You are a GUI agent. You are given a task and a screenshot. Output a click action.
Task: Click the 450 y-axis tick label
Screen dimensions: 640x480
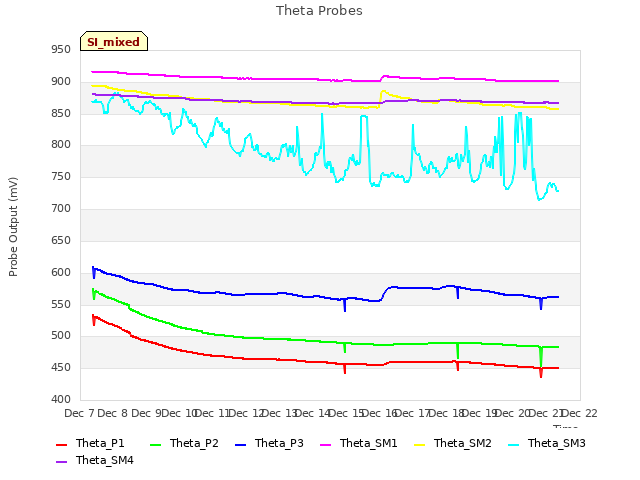coord(61,368)
